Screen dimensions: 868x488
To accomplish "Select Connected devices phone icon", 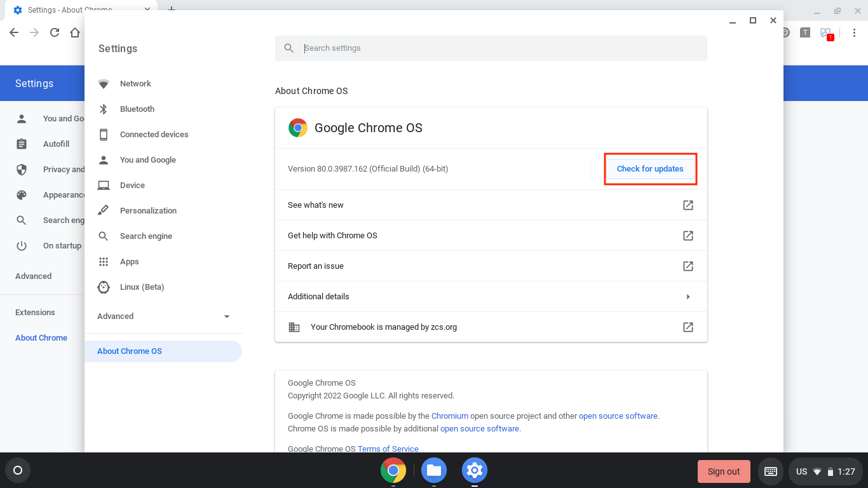I will pyautogui.click(x=104, y=135).
